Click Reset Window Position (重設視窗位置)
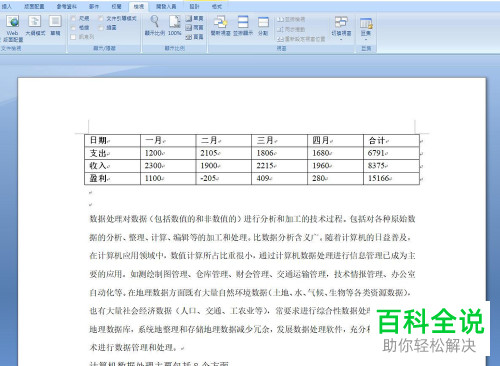The height and width of the screenshot is (366, 500). coord(301,39)
